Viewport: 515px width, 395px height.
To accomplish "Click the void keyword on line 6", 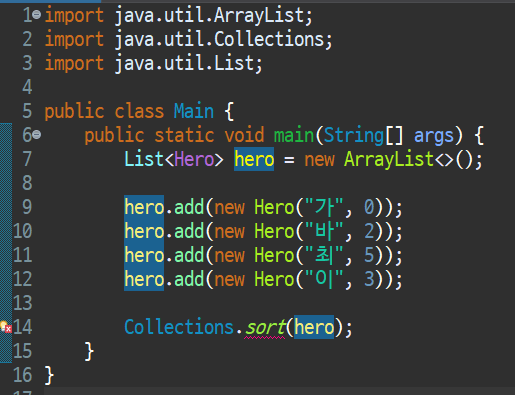I will pos(244,135).
